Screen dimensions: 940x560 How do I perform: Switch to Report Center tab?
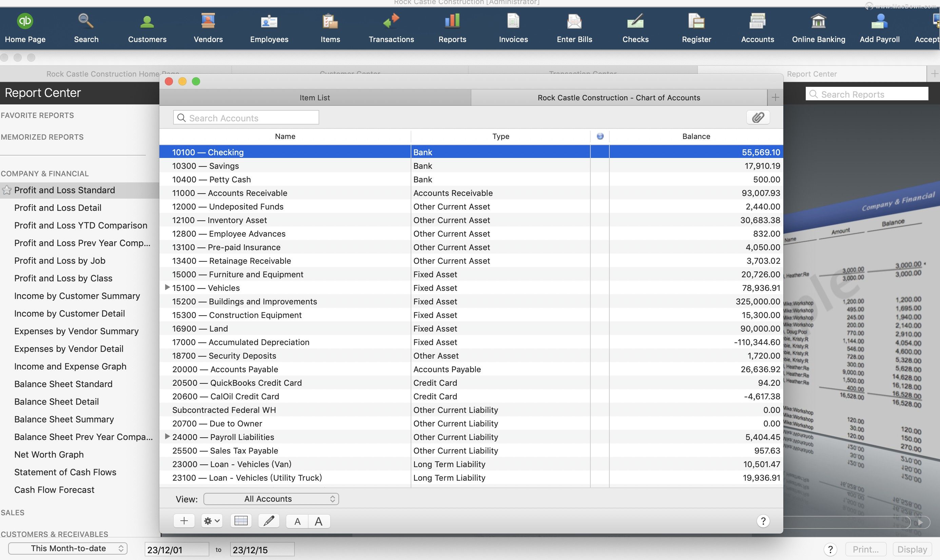812,74
